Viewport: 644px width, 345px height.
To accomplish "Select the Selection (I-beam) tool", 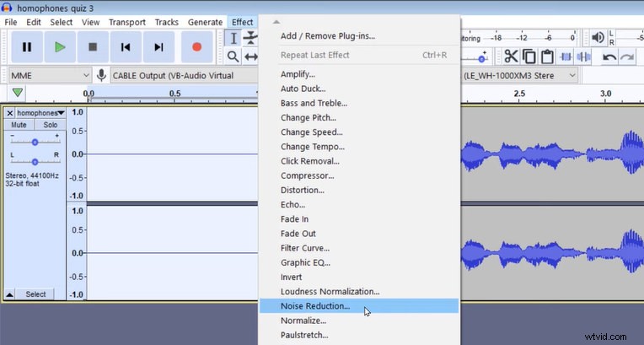I will [x=233, y=38].
